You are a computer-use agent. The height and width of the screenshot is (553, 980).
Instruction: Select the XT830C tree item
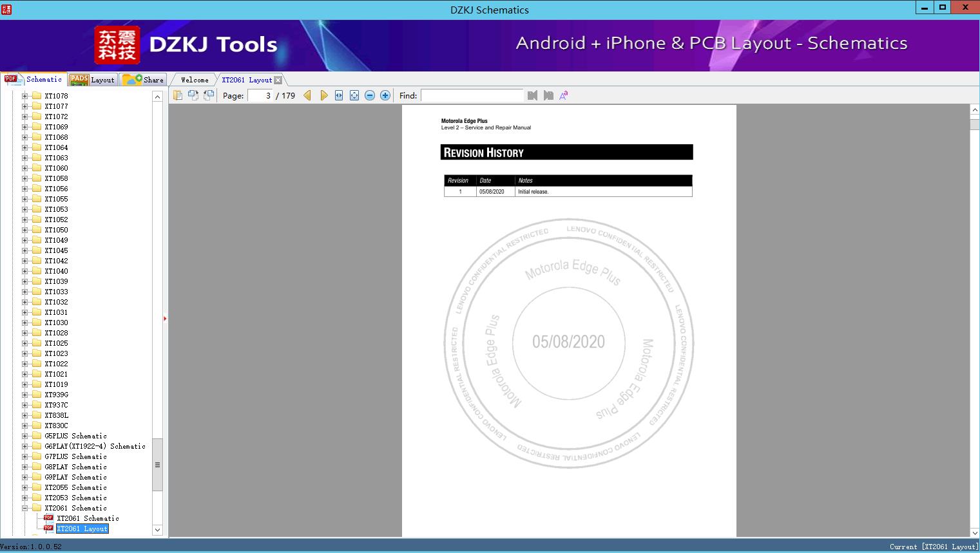tap(56, 426)
